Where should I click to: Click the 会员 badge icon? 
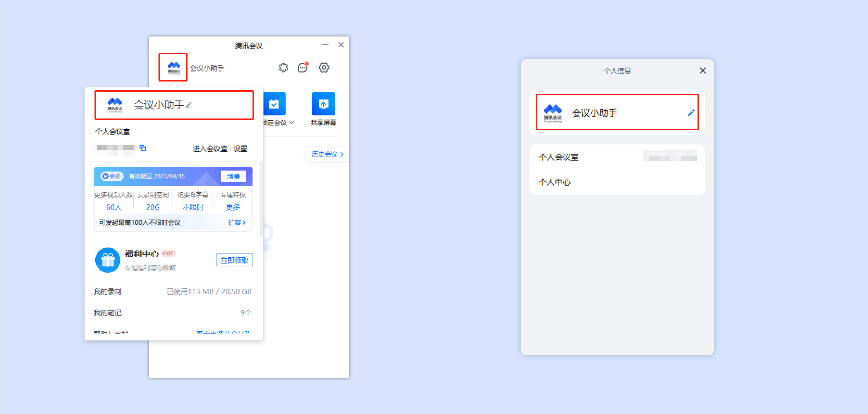pos(112,176)
